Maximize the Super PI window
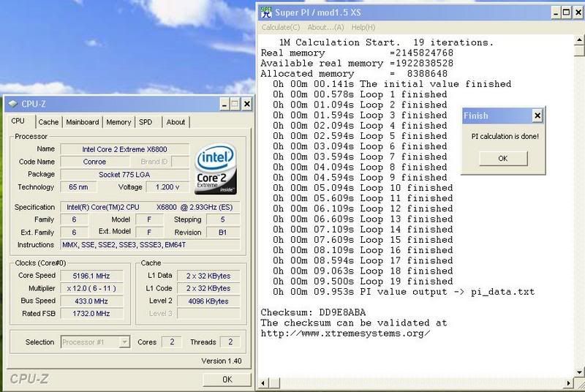Image resolution: width=585 pixels, height=392 pixels. (566, 12)
